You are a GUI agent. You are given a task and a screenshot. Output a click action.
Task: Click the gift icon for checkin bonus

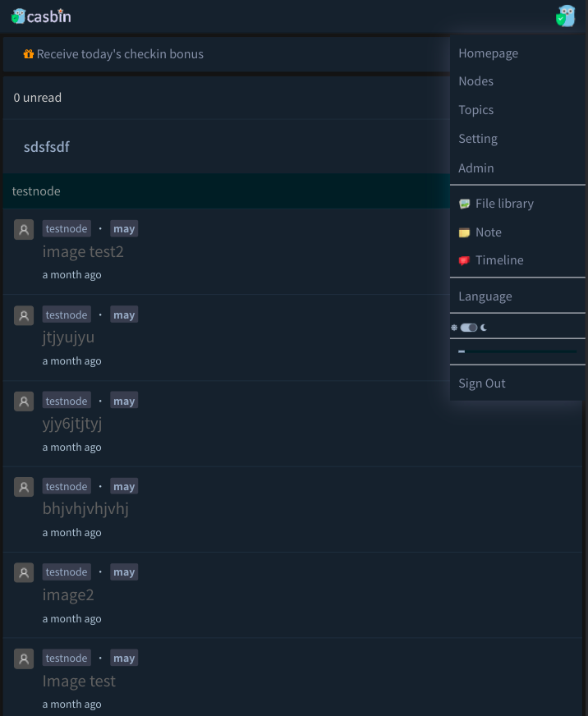(28, 53)
